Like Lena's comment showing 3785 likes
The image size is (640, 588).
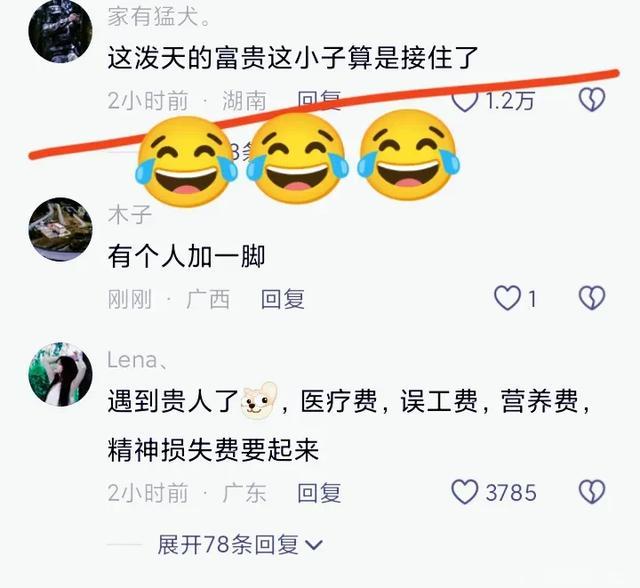[x=465, y=491]
